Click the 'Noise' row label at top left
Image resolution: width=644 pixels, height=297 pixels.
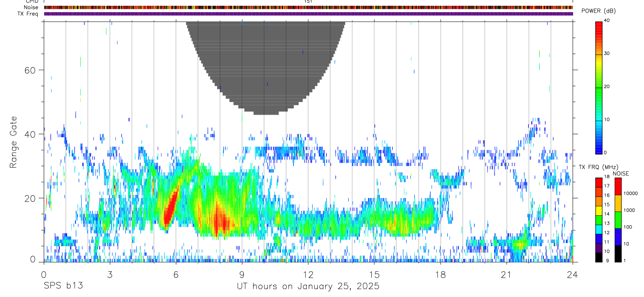pyautogui.click(x=31, y=7)
